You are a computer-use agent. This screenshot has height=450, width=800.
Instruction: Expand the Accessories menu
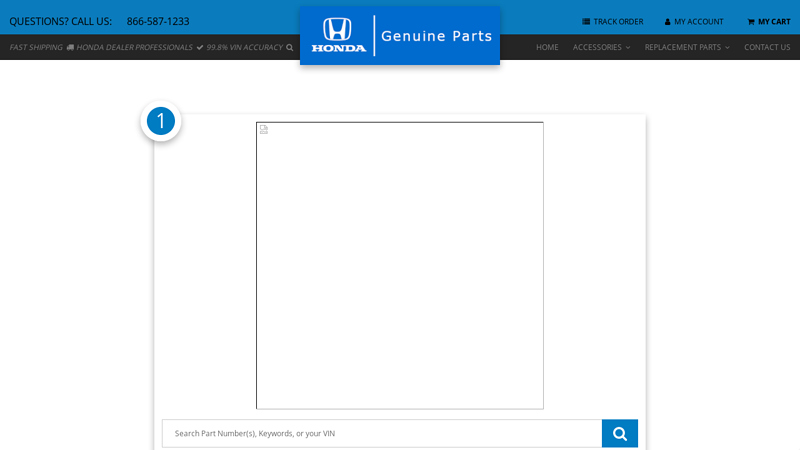coord(602,47)
